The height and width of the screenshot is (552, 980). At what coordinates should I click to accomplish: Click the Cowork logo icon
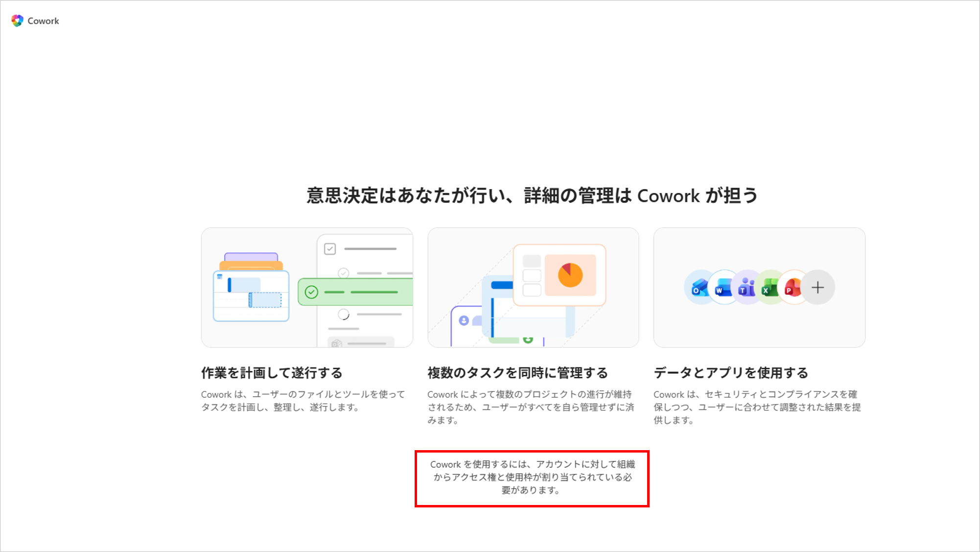pos(17,21)
